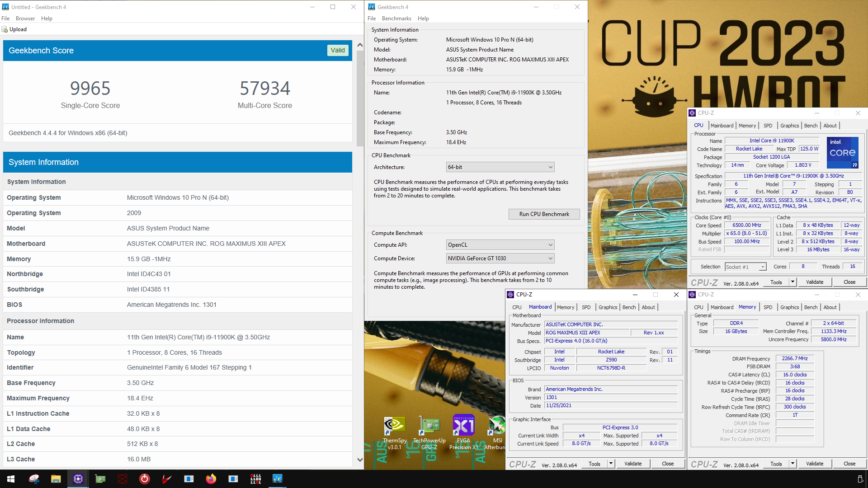
Task: Open the red winged MSI Afterburner taskbar icon
Action: point(167,479)
